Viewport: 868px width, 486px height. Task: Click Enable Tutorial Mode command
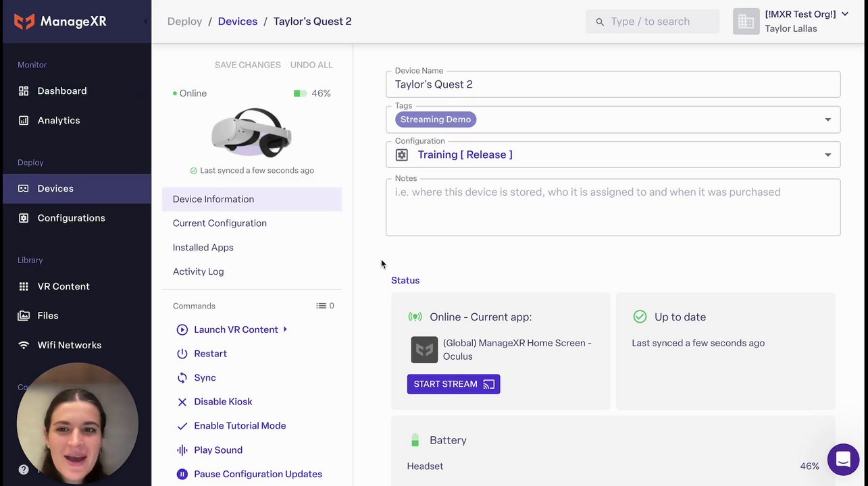[x=240, y=426]
